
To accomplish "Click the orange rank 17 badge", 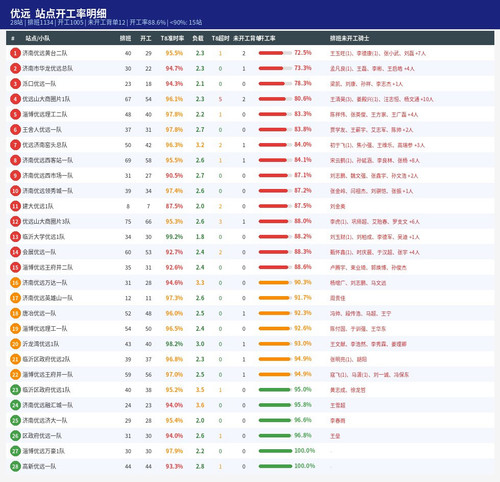I will tap(15, 298).
